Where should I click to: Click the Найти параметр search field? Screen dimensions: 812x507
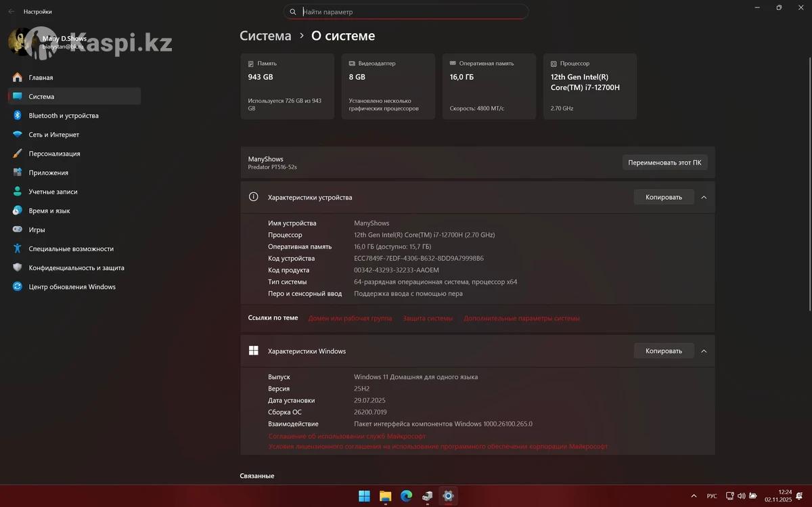[413, 12]
